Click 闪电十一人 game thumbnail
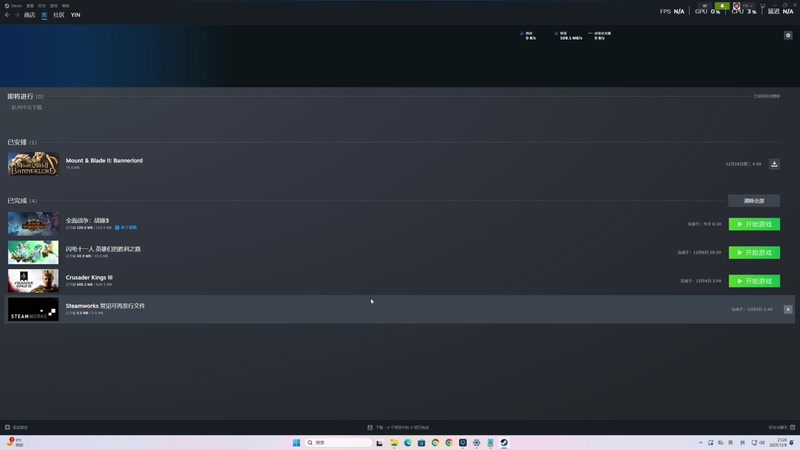The width and height of the screenshot is (800, 450). pyautogui.click(x=33, y=252)
